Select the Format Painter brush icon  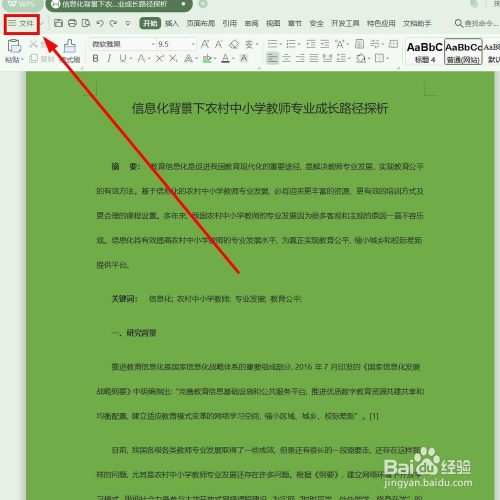click(x=70, y=46)
